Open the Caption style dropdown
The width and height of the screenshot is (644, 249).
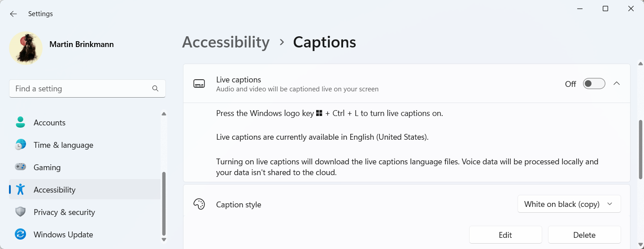pyautogui.click(x=569, y=204)
